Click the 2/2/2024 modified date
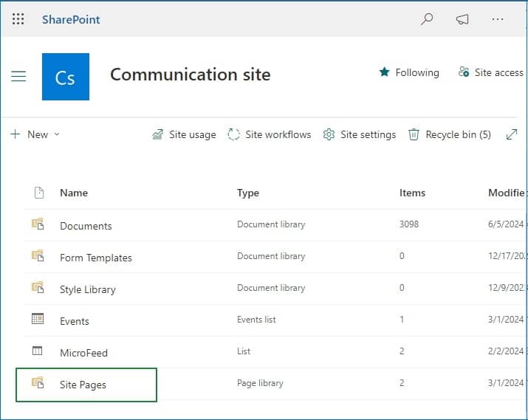The height and width of the screenshot is (420, 528). coord(506,351)
